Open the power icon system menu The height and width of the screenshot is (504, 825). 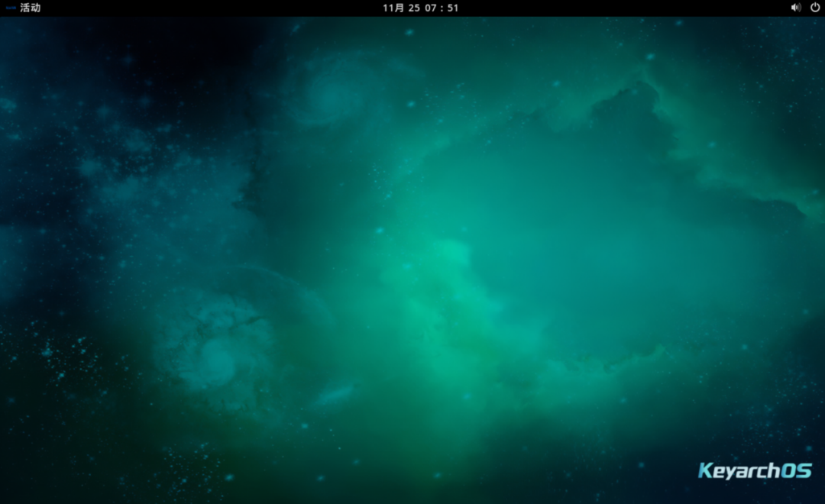(x=815, y=8)
